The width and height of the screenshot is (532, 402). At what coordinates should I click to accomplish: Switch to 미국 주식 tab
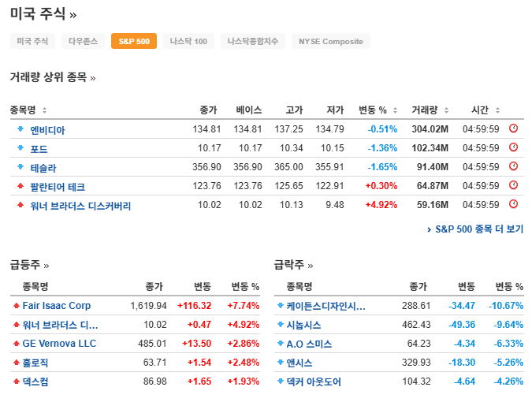pyautogui.click(x=32, y=41)
